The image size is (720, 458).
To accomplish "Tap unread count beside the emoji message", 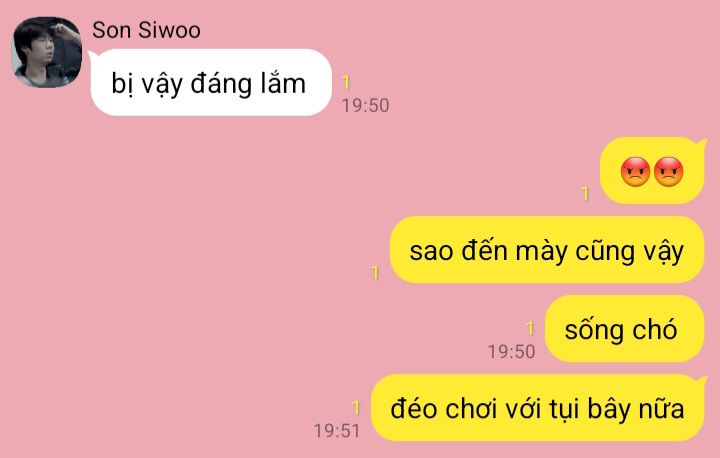I will (585, 193).
